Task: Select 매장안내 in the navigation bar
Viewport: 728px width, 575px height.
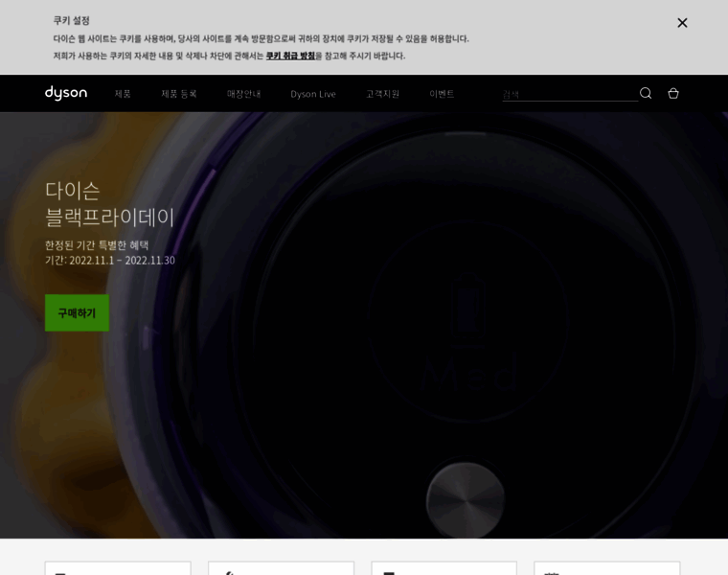Action: click(x=243, y=94)
